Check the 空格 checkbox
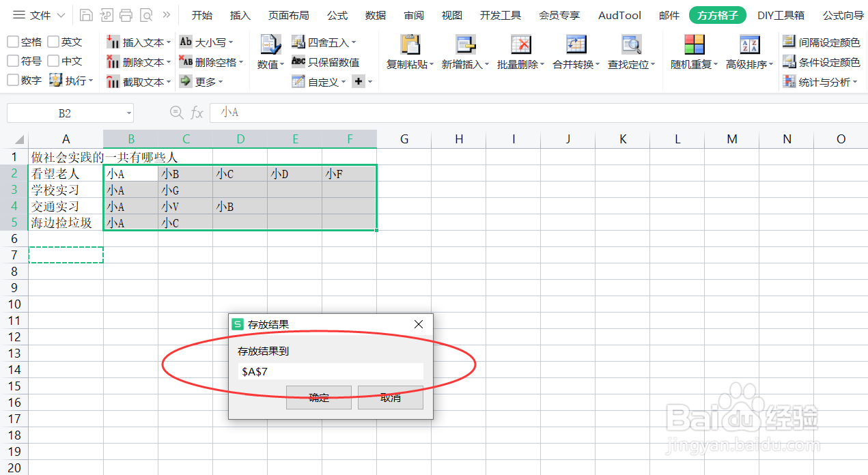The width and height of the screenshot is (868, 475). 13,42
